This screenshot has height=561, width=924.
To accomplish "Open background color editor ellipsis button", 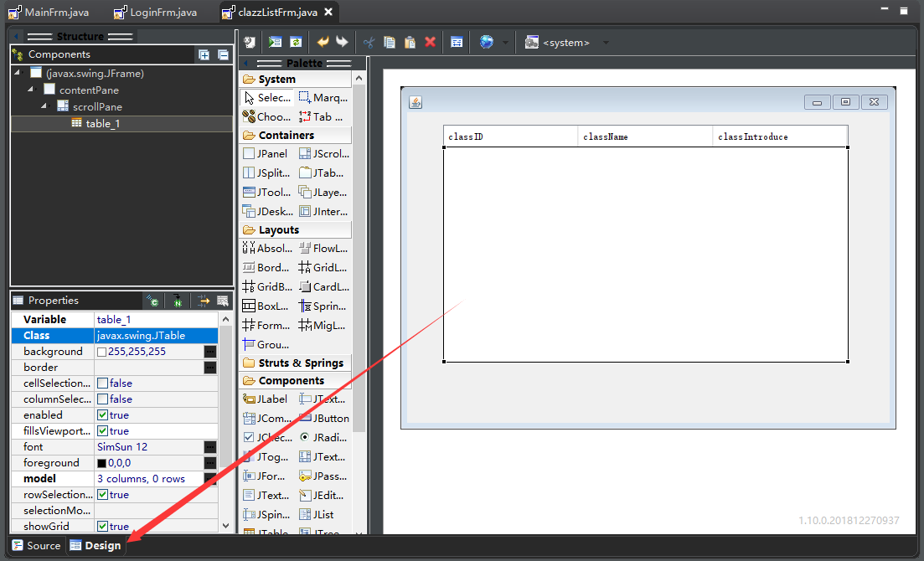I will pos(209,351).
